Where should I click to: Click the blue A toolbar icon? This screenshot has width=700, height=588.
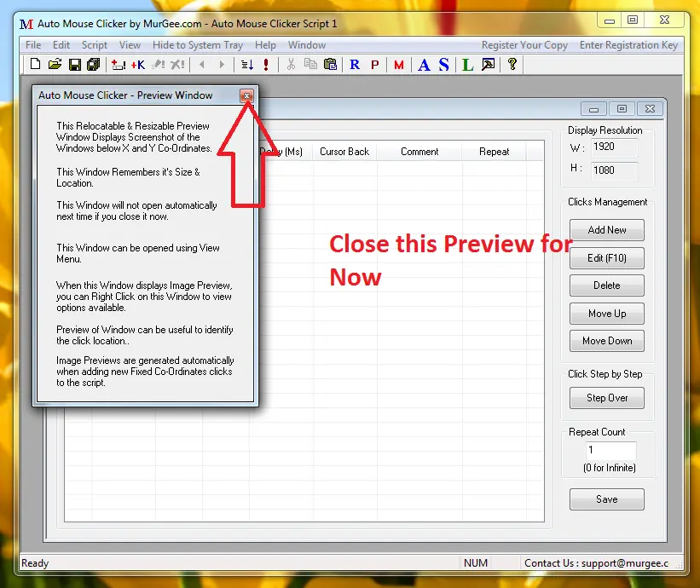click(x=424, y=65)
